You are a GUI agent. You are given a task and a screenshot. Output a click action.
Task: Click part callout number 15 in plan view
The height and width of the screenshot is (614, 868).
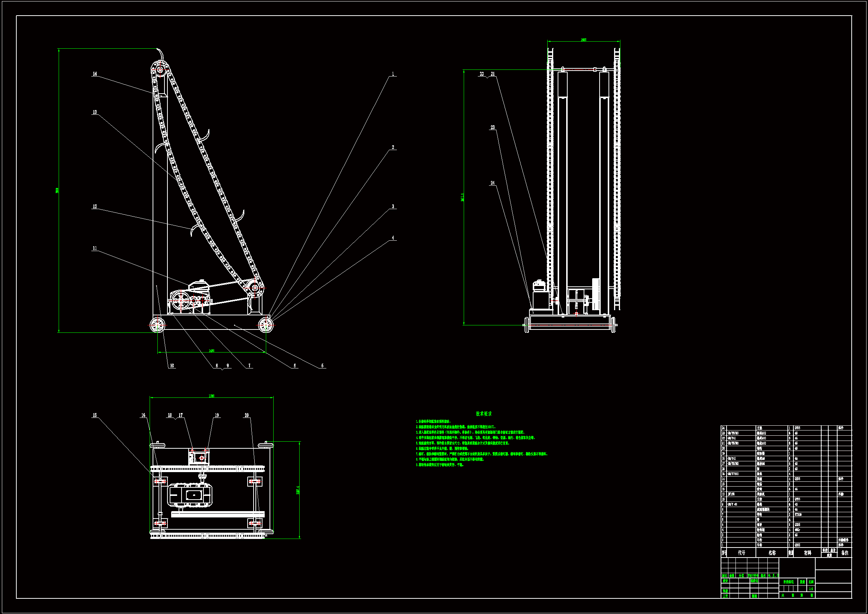95,415
